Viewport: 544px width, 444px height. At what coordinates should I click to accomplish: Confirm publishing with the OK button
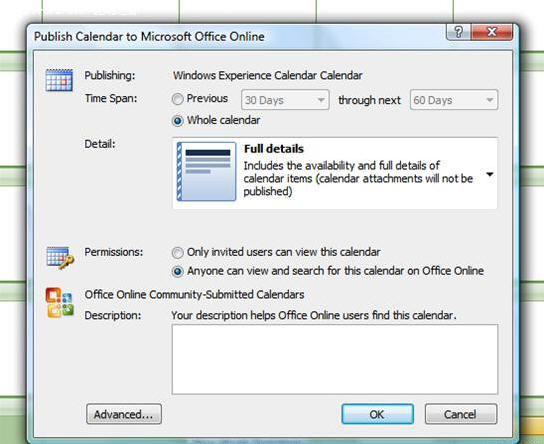tap(377, 414)
